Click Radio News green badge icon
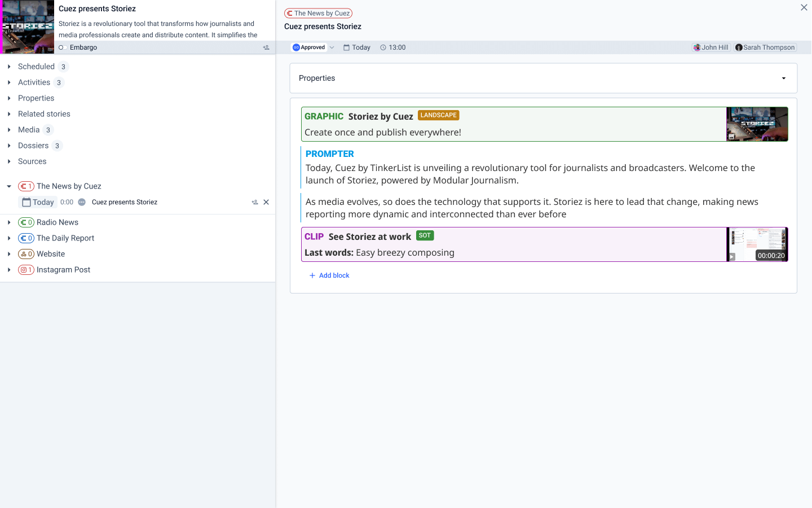Viewport: 812px width, 508px height. tap(26, 222)
